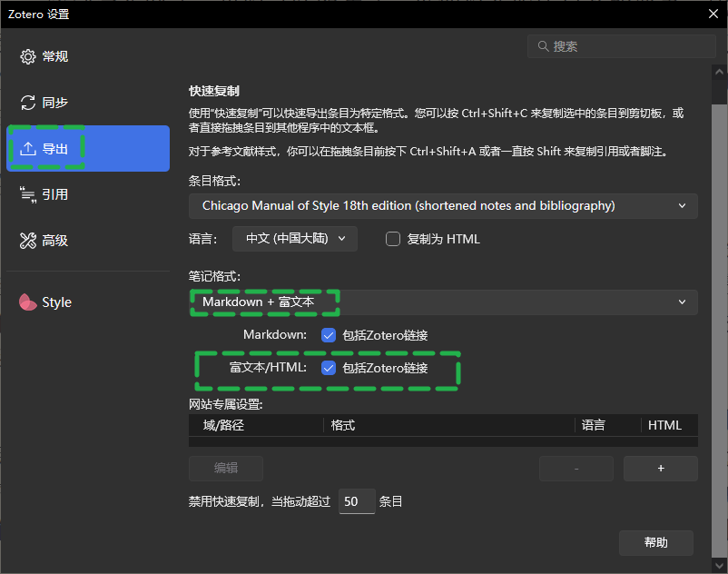
Task: Click the scrollbar down arrow
Action: (719, 565)
